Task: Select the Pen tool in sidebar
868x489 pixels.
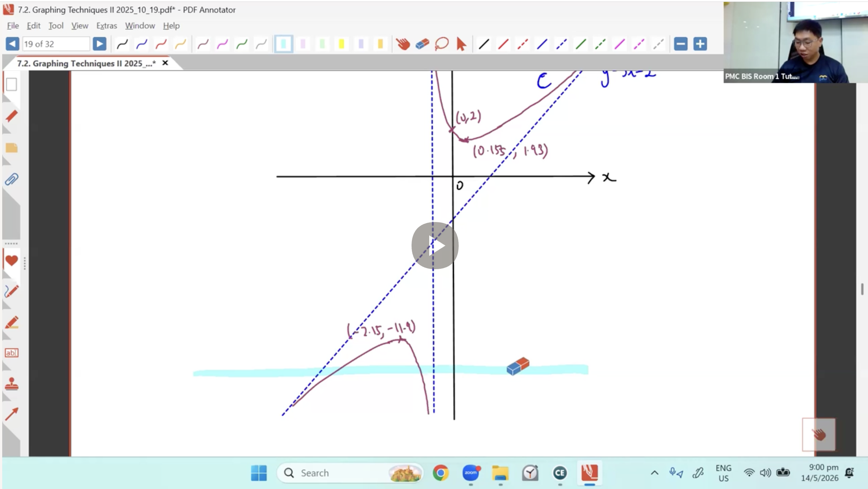Action: (11, 291)
